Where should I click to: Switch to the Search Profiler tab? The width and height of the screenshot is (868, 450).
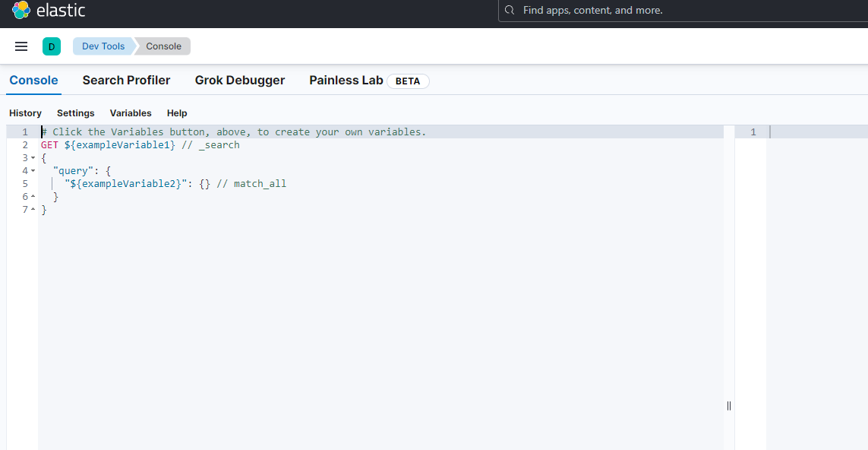[x=126, y=81]
